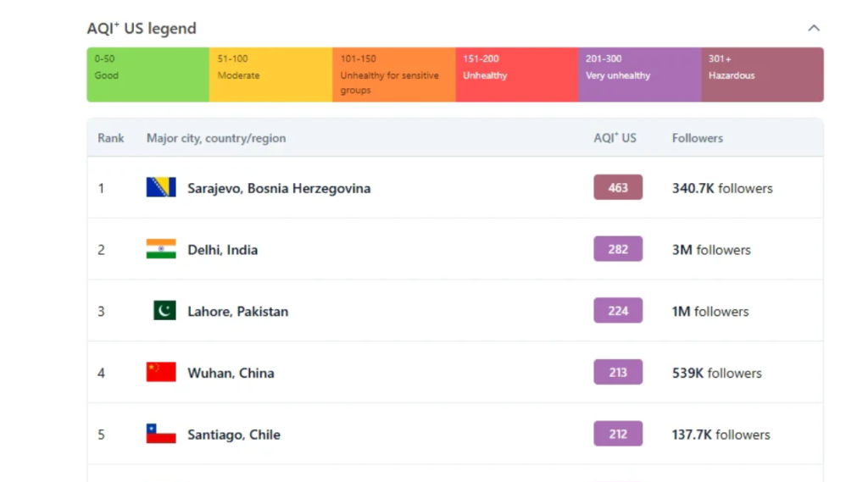Select the red Unhealthy 151-200 swatch
The image size is (868, 482).
[516, 75]
